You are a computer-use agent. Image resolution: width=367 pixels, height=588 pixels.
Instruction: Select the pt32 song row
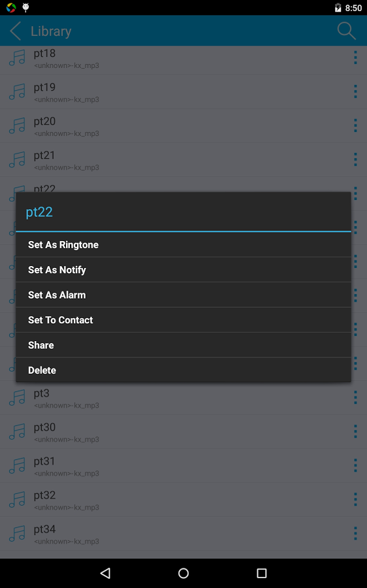pyautogui.click(x=183, y=500)
